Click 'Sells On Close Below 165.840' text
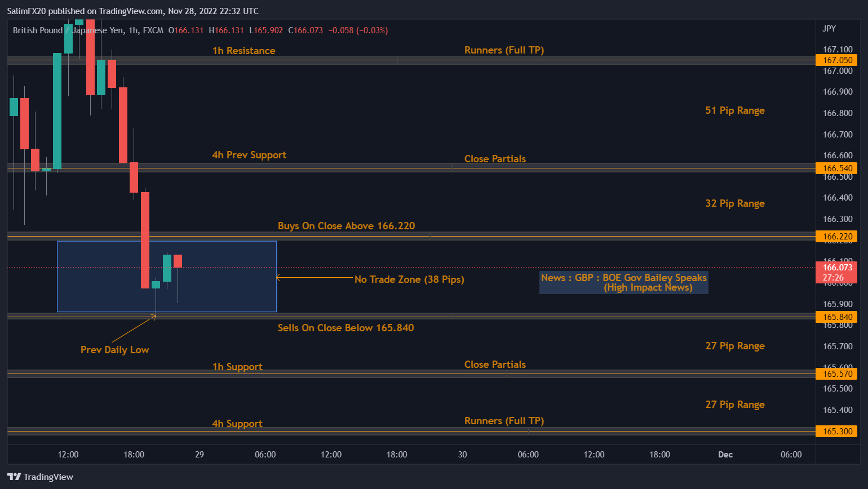 tap(346, 328)
